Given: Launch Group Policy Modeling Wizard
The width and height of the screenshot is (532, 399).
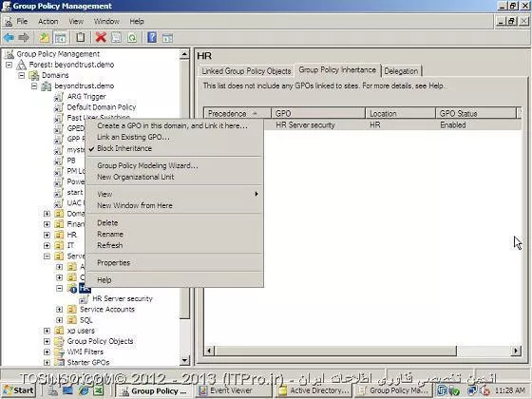Looking at the screenshot, I should click(x=175, y=165).
